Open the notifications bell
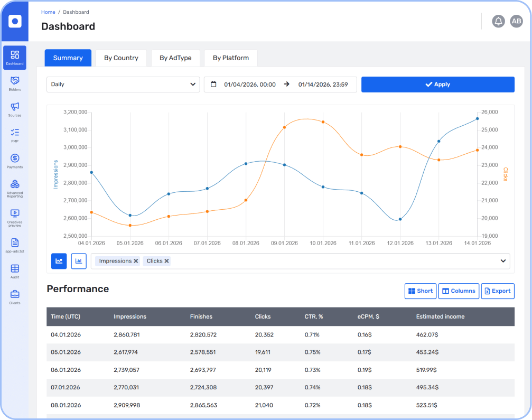This screenshot has height=420, width=532. (x=498, y=21)
